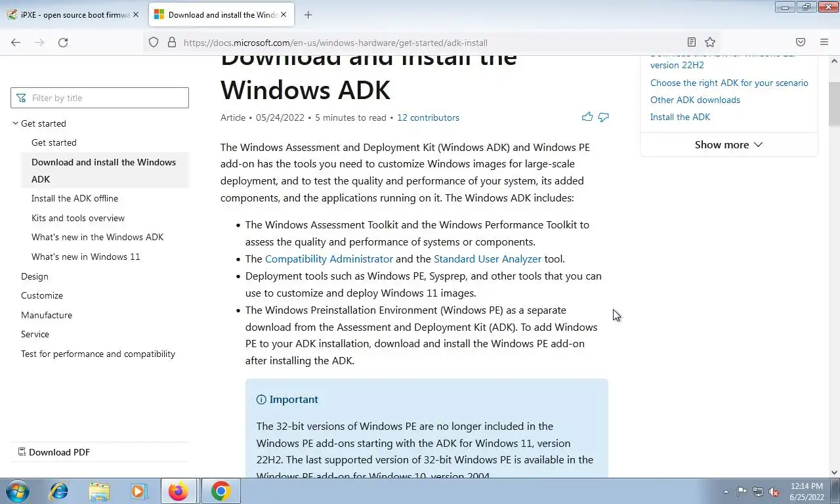Open Action Center flag icon
The width and height of the screenshot is (840, 504).
(x=742, y=492)
